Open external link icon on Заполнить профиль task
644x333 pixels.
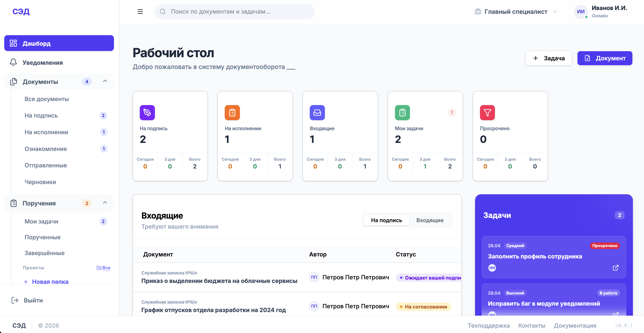(616, 268)
